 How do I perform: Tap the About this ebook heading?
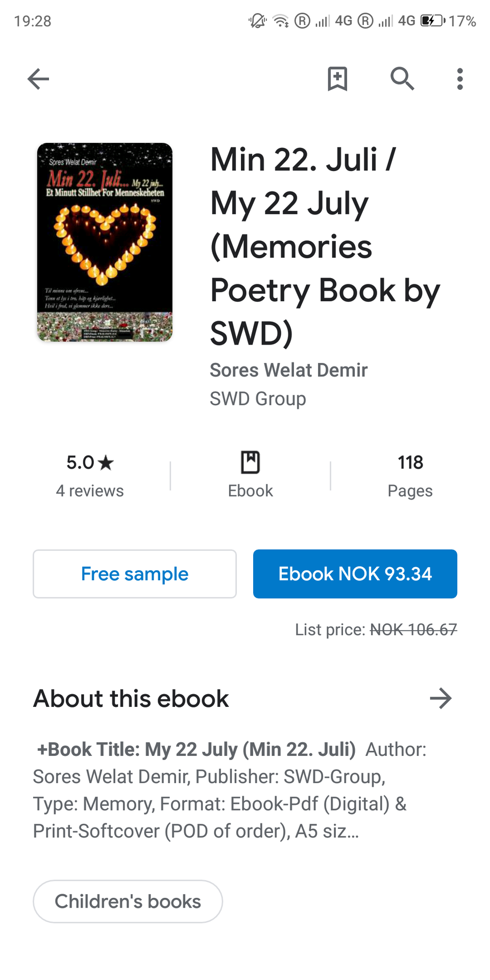click(x=131, y=698)
